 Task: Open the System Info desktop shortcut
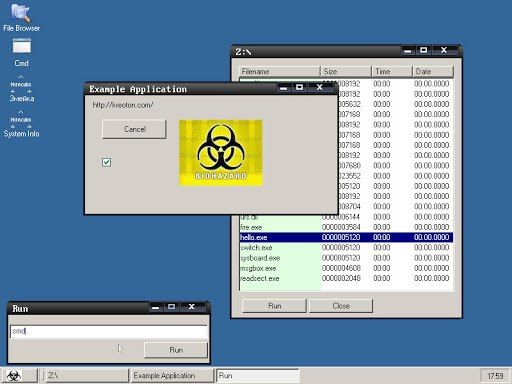(x=21, y=124)
